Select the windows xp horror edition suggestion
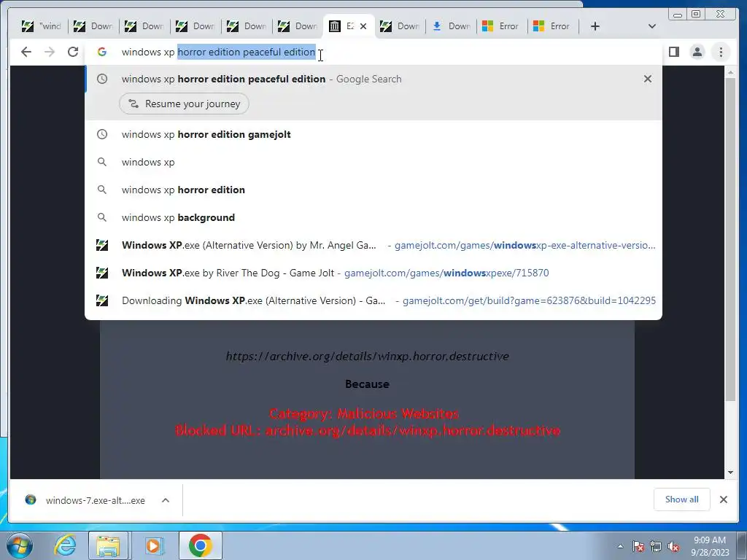 (x=373, y=190)
